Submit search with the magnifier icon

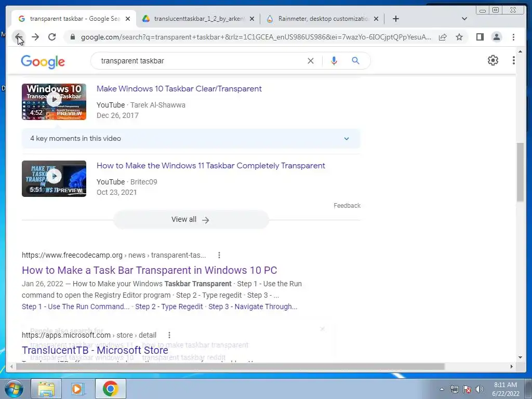(x=355, y=61)
